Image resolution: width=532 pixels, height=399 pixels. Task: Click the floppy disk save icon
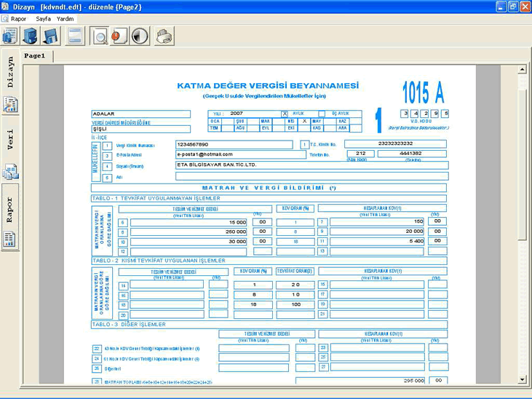(49, 35)
